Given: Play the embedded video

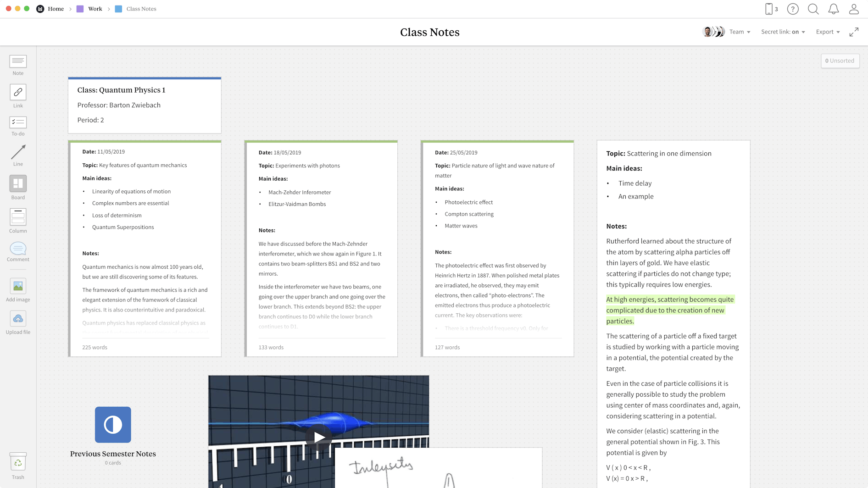Looking at the screenshot, I should pyautogui.click(x=319, y=437).
